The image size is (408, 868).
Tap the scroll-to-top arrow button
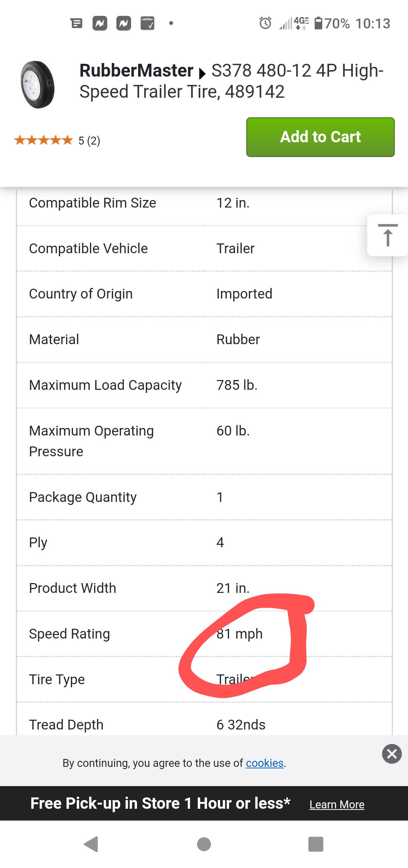point(388,235)
